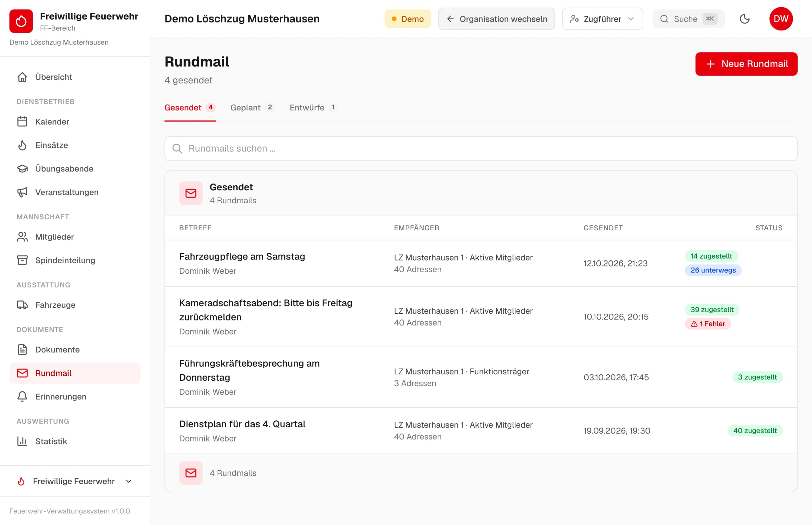Click the BETREFF column header
This screenshot has width=812, height=525.
[195, 228]
